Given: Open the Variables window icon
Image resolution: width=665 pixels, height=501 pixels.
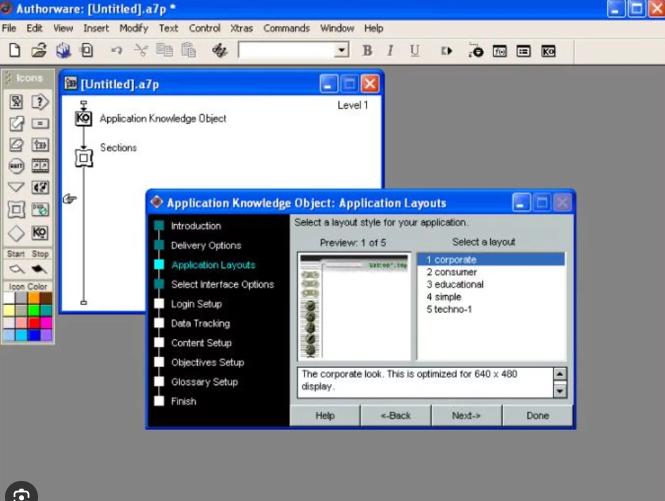Looking at the screenshot, I should click(x=523, y=51).
